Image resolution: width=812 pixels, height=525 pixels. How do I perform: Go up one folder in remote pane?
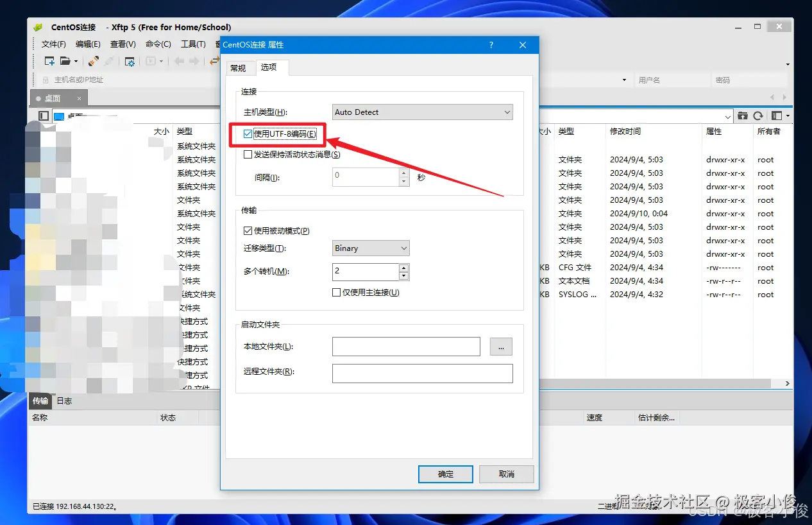743,116
